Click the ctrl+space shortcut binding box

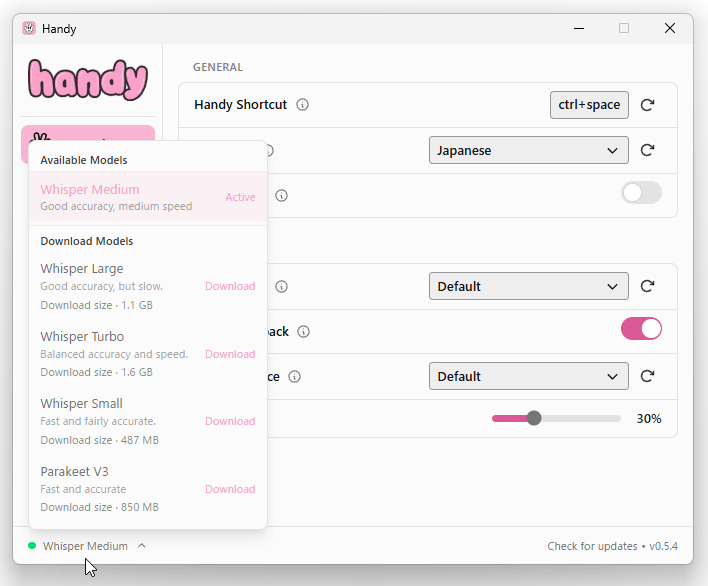(x=589, y=105)
